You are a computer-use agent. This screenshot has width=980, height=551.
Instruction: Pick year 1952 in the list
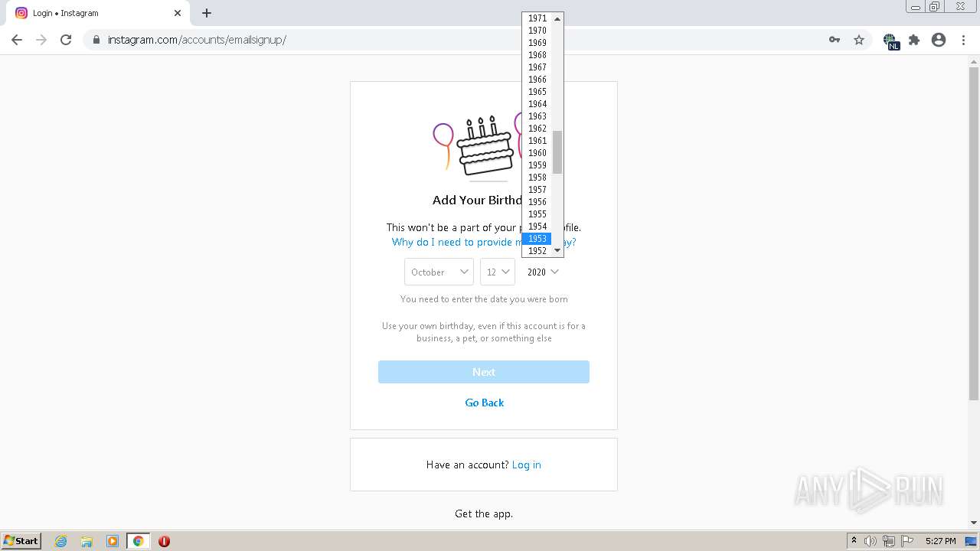pos(537,251)
